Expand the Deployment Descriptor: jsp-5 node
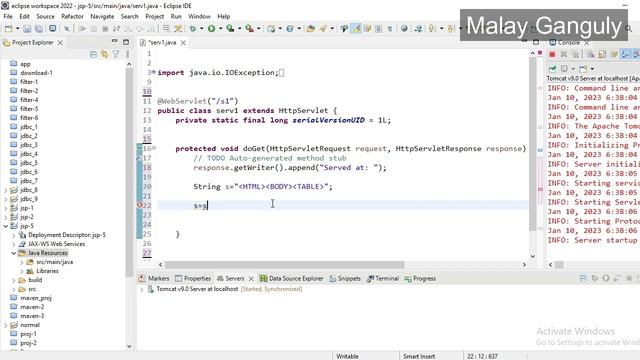 [x=13, y=235]
